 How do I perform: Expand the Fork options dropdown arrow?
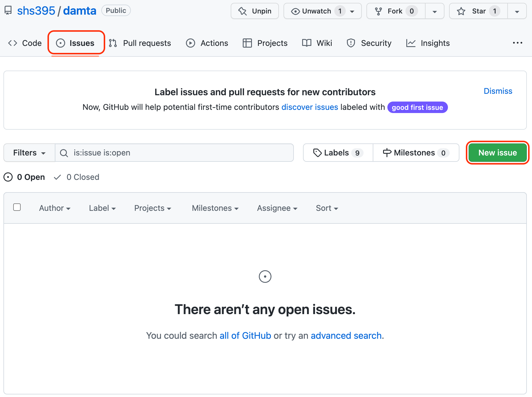pos(435,11)
